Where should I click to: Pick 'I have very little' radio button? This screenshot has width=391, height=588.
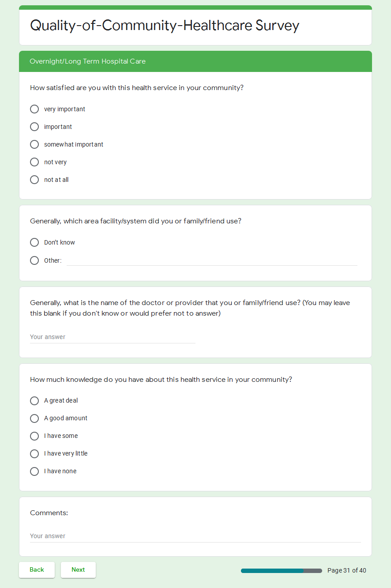coord(34,454)
